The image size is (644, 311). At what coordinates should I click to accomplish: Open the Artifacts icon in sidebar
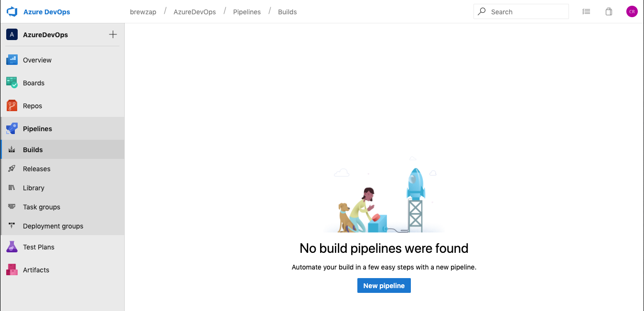pyautogui.click(x=12, y=270)
